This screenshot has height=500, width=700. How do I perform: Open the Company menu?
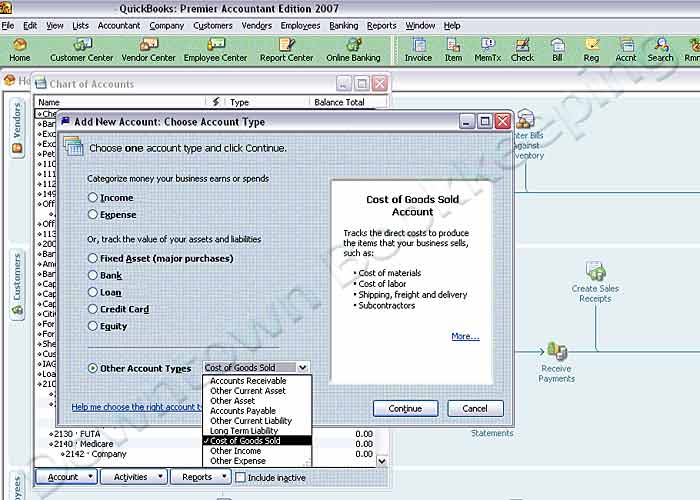tap(167, 25)
